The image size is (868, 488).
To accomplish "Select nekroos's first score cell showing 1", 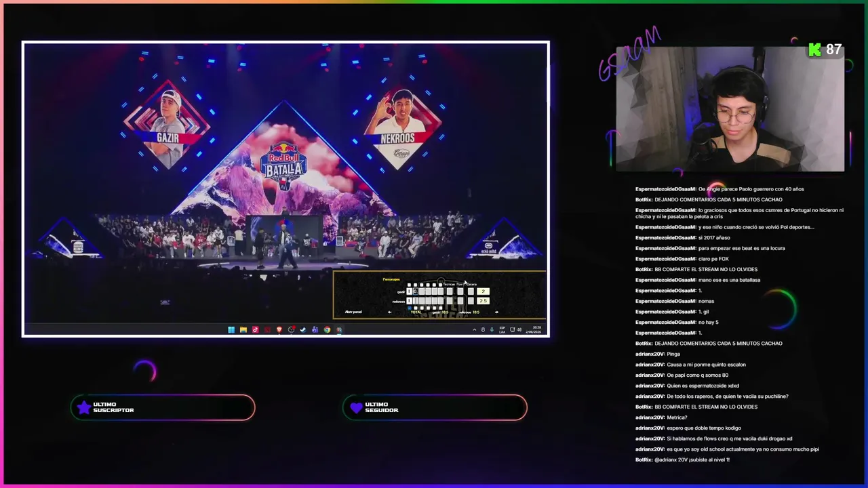I will point(409,301).
